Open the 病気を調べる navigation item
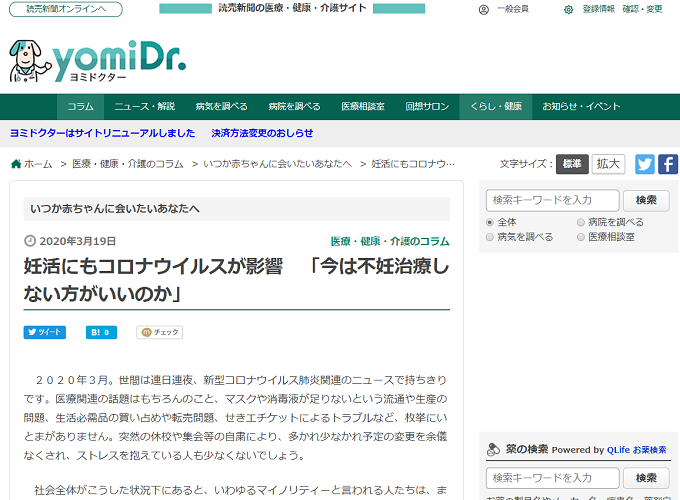Screen dimensions: 680x500 [x=221, y=107]
